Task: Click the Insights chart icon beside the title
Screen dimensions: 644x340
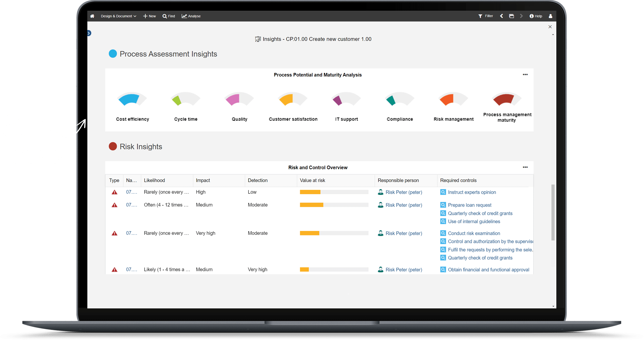Action: click(x=257, y=39)
